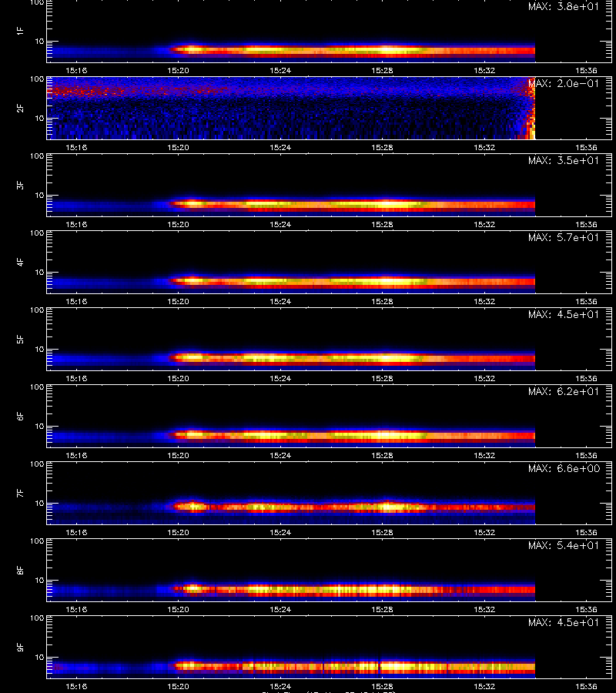Screen dimensions: 616x693
Task: Click the "10" y-axis label of panel 1F
Action: (x=40, y=41)
